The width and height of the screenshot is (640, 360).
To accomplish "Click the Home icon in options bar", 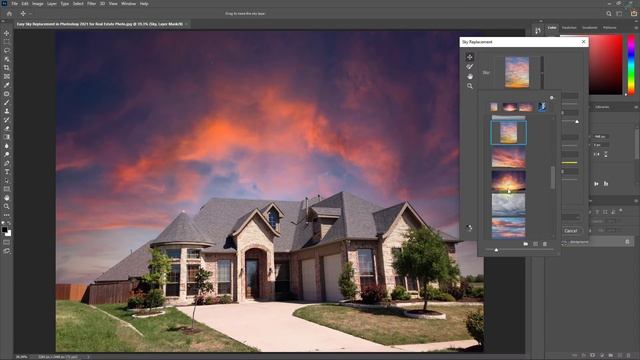I will 9,13.
